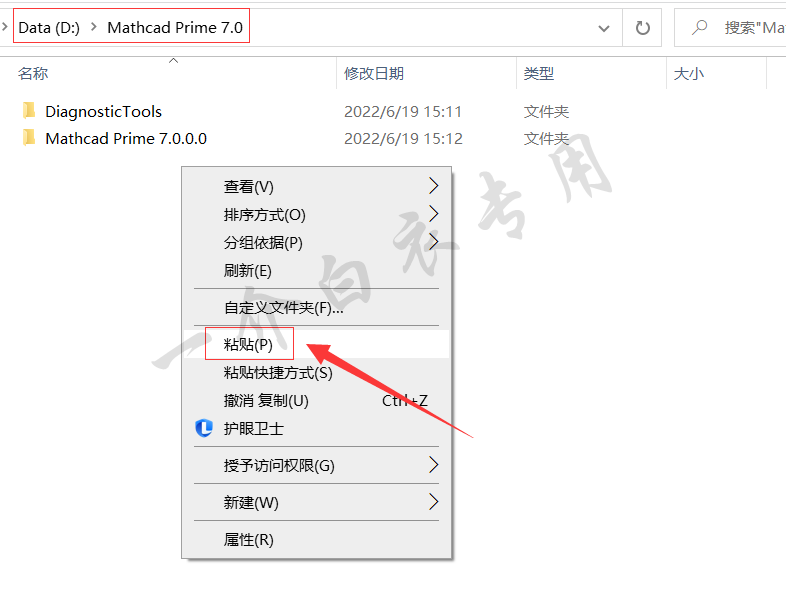This screenshot has height=589, width=786.
Task: Sort by 类型 column header
Action: tap(539, 74)
